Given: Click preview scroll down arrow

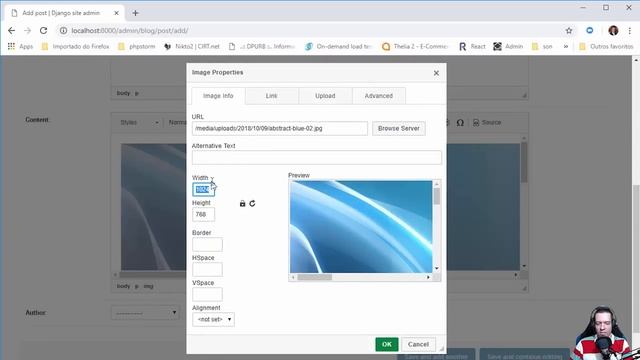Looking at the screenshot, I should (437, 269).
